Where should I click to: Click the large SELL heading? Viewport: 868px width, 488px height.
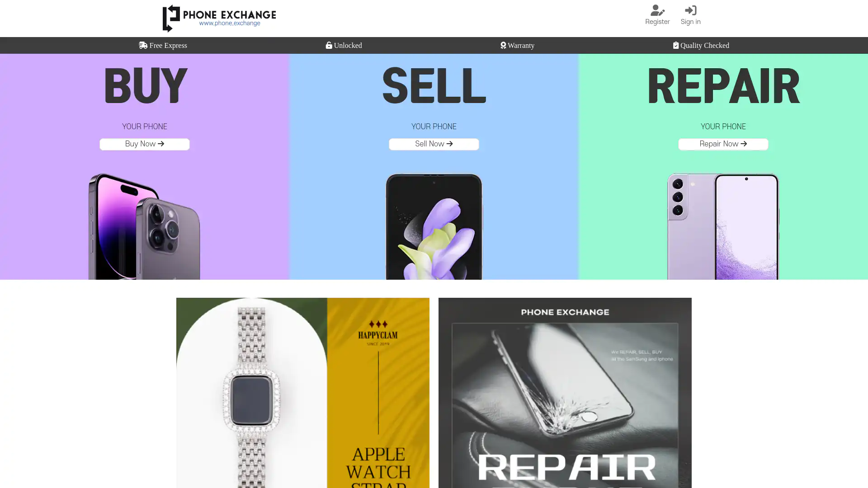(x=434, y=86)
